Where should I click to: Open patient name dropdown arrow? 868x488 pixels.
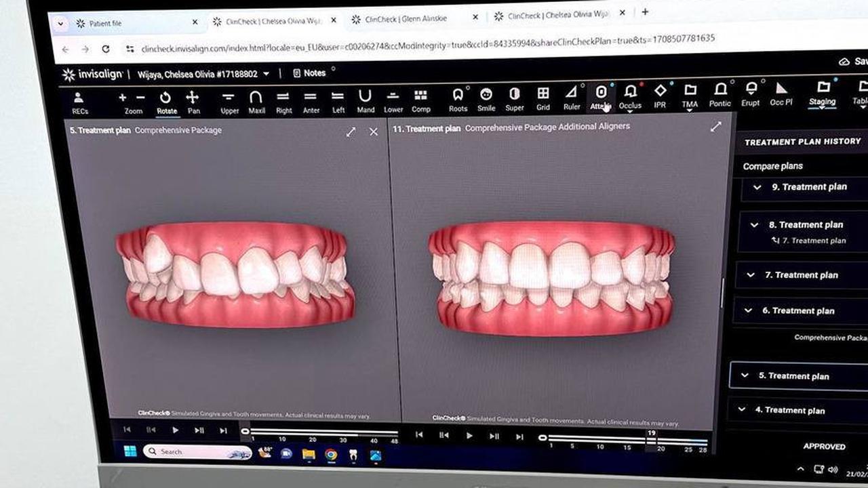pyautogui.click(x=266, y=74)
